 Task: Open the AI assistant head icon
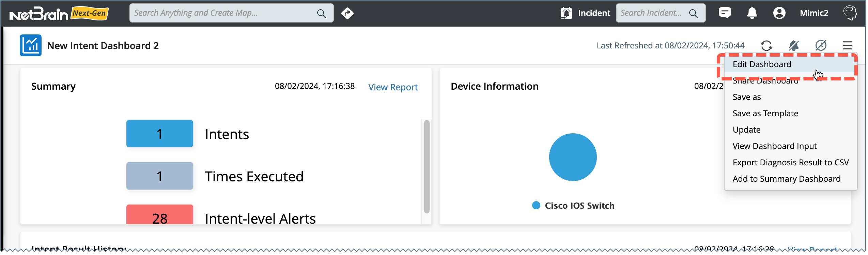click(850, 13)
